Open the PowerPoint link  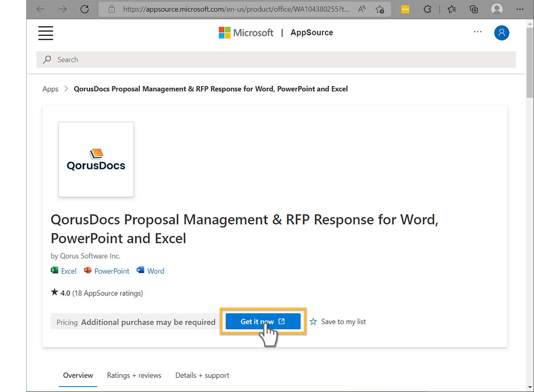(112, 271)
